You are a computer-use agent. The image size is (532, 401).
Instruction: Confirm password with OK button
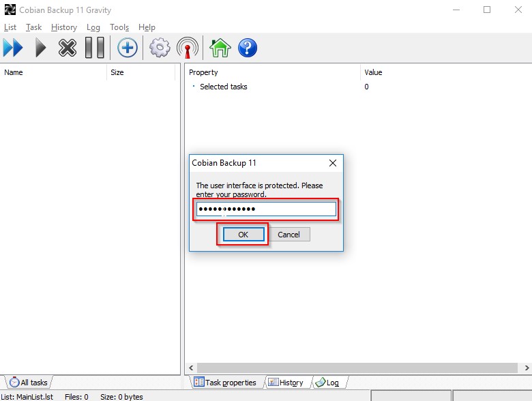click(243, 235)
